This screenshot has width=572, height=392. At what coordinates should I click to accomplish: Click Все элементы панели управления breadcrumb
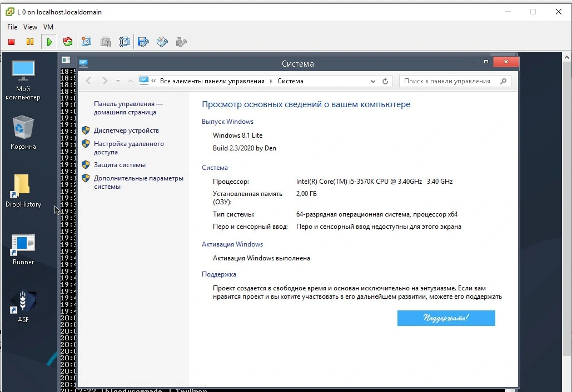click(x=212, y=81)
